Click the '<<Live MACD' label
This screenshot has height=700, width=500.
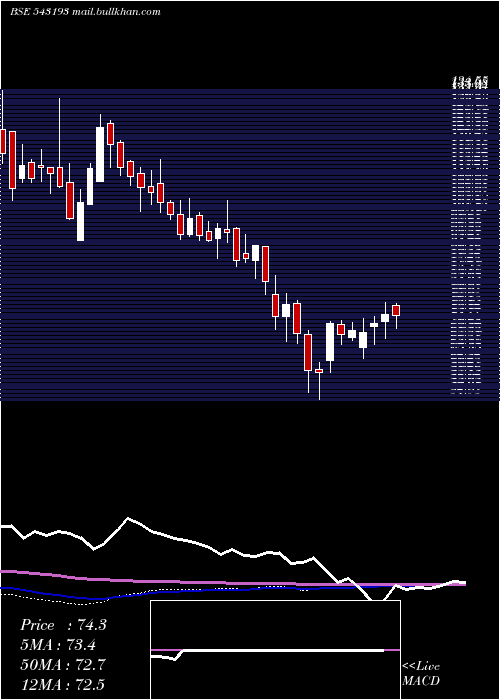pos(421,673)
